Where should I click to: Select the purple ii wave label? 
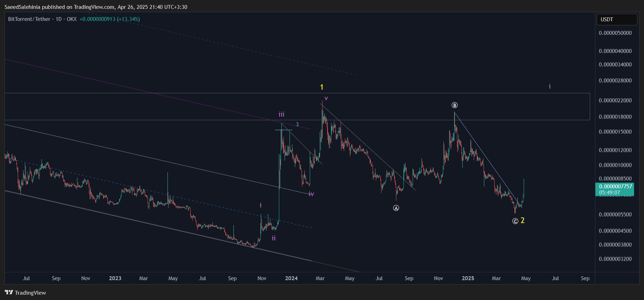(274, 238)
